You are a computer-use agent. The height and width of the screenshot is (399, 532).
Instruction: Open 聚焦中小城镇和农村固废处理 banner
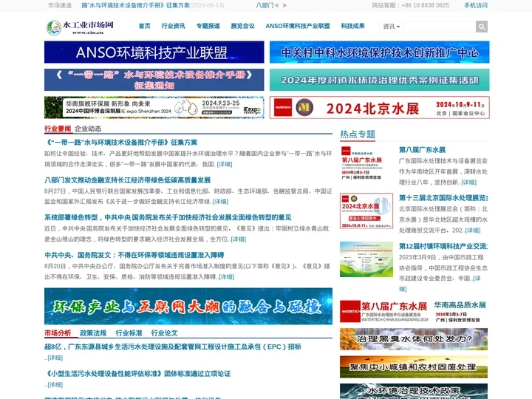pyautogui.click(x=414, y=366)
